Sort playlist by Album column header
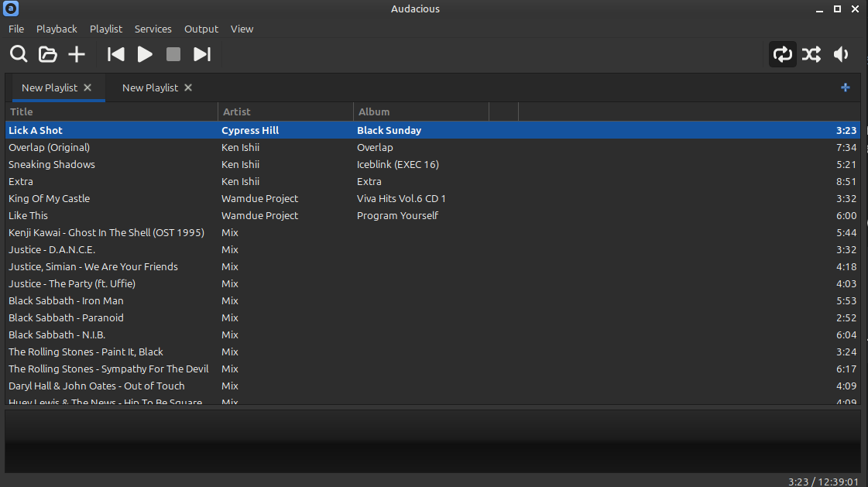The image size is (868, 487). tap(421, 111)
